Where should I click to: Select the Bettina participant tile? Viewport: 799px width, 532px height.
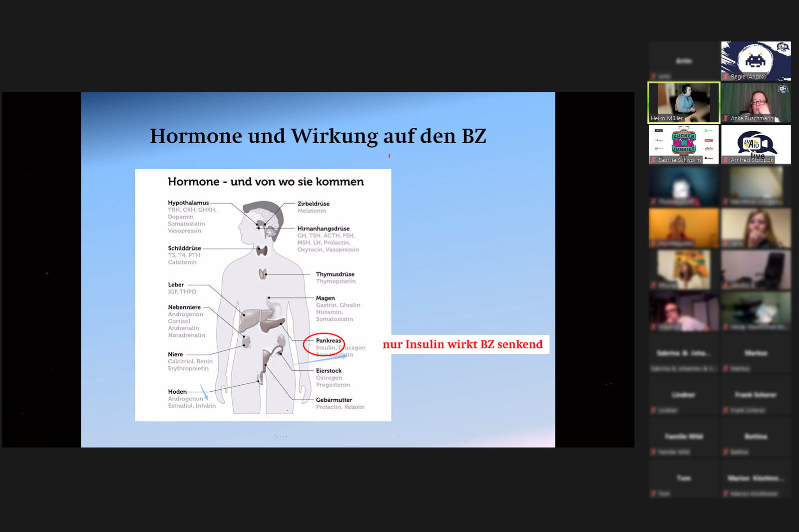coord(756,437)
